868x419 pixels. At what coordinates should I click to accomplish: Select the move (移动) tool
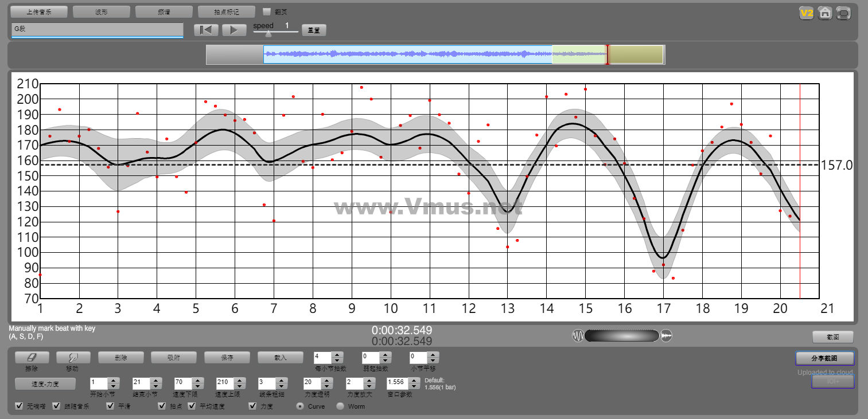click(73, 357)
